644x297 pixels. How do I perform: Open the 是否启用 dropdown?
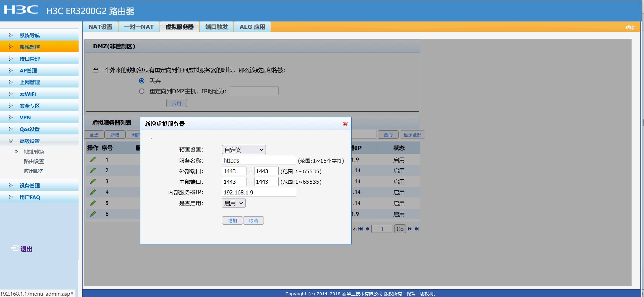pyautogui.click(x=234, y=203)
